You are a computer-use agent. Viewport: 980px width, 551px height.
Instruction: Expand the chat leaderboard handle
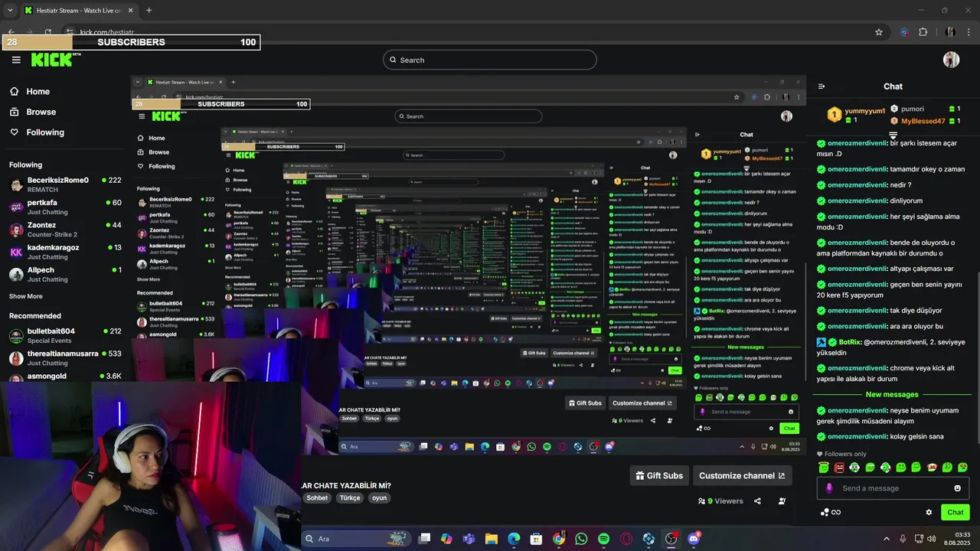tap(893, 135)
